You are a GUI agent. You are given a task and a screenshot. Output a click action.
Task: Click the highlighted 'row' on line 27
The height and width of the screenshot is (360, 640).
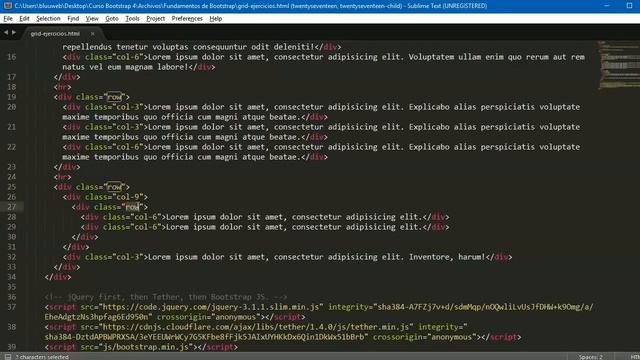132,207
